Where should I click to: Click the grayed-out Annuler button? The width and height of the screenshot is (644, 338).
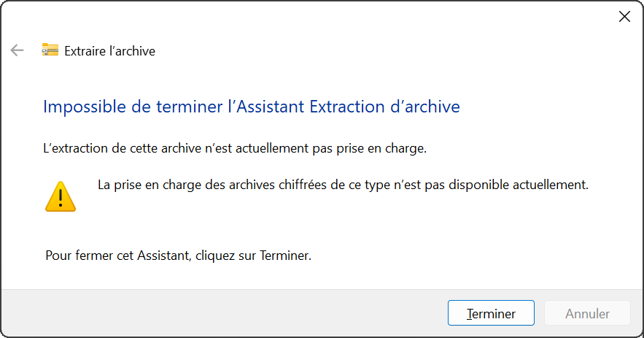click(587, 313)
